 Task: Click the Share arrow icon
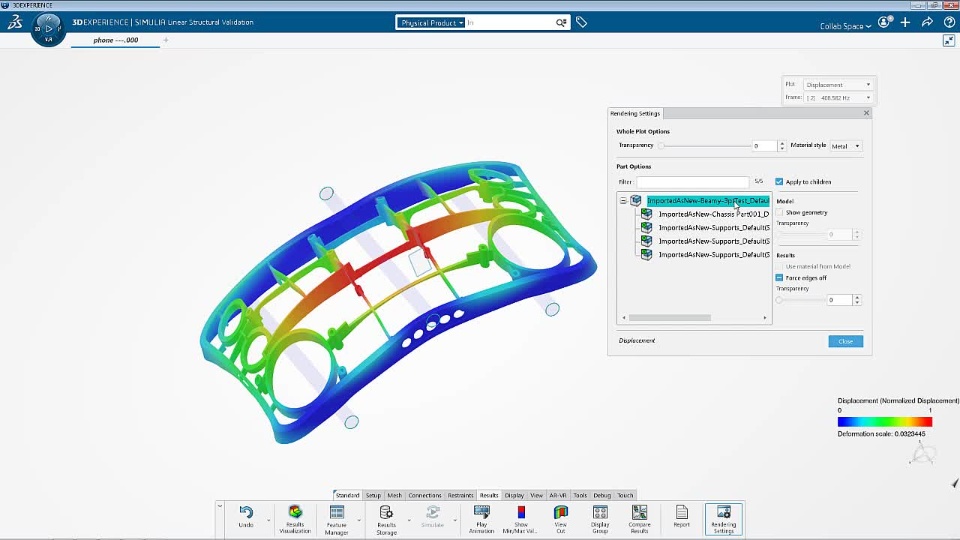(x=928, y=23)
